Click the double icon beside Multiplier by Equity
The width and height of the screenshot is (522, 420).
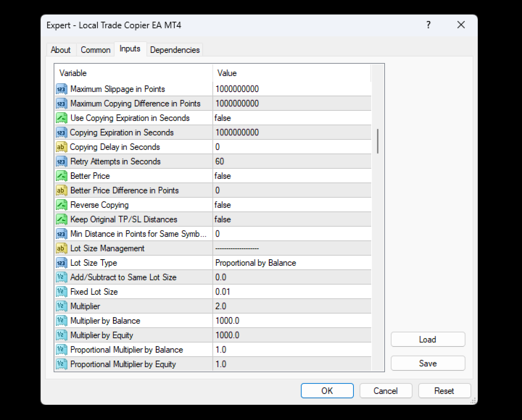click(61, 335)
